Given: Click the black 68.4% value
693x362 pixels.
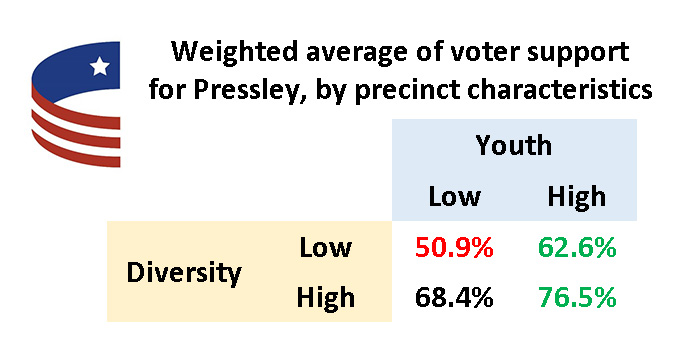Looking at the screenshot, I should [454, 297].
